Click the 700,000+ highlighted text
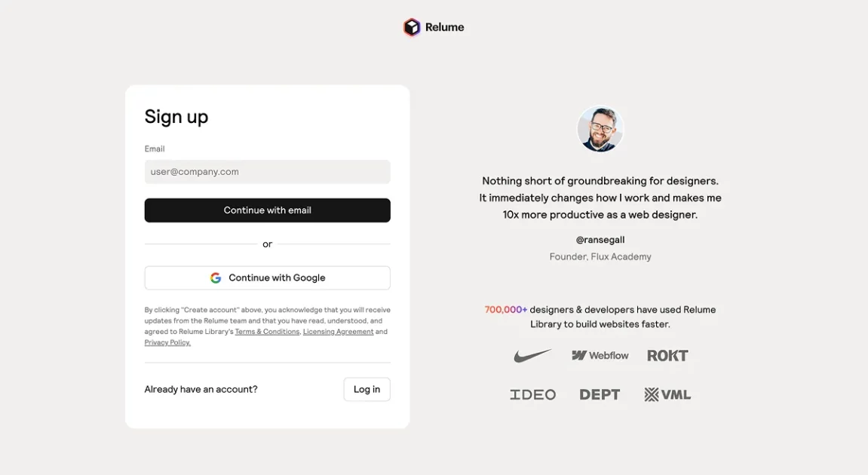Viewport: 868px width, 475px height. (x=505, y=310)
